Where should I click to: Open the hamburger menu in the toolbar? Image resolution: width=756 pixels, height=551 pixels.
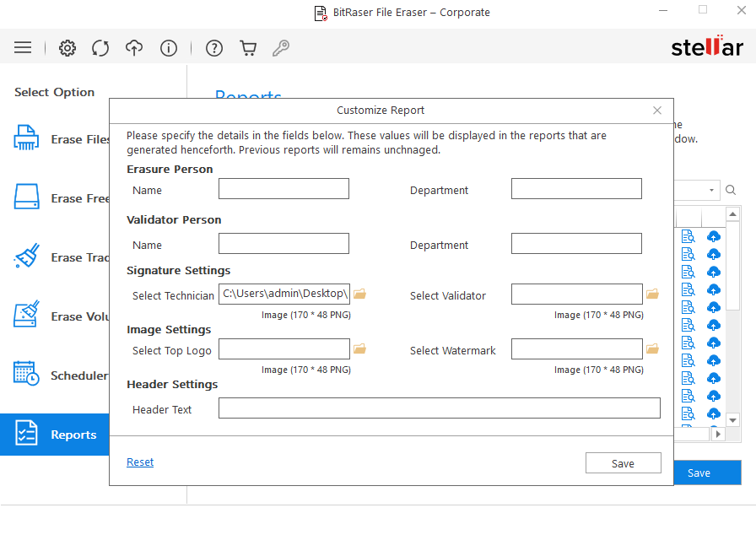pyautogui.click(x=23, y=48)
